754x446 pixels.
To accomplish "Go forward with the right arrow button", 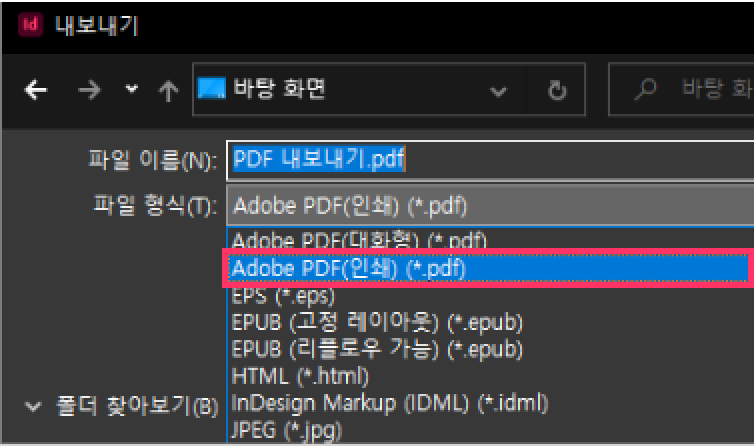I will (x=89, y=90).
